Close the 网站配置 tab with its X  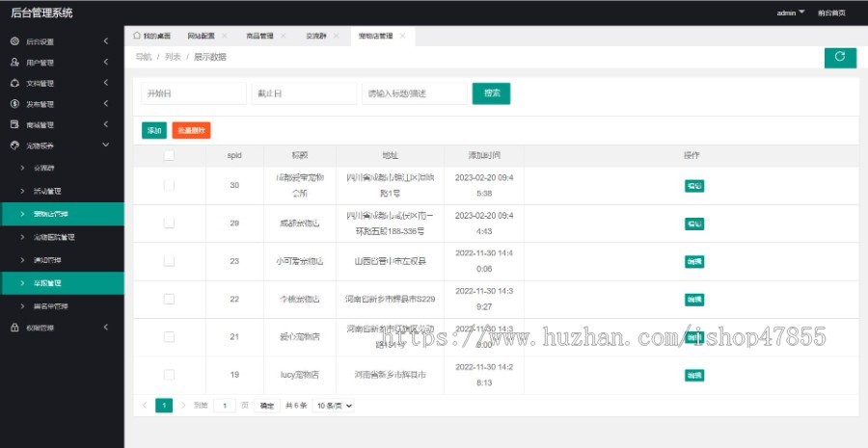224,36
